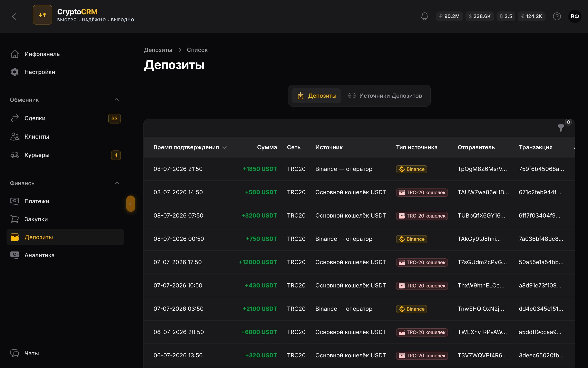Click Binance badge in +750 USDT row
Viewport: 588px width, 368px height.
coord(411,239)
